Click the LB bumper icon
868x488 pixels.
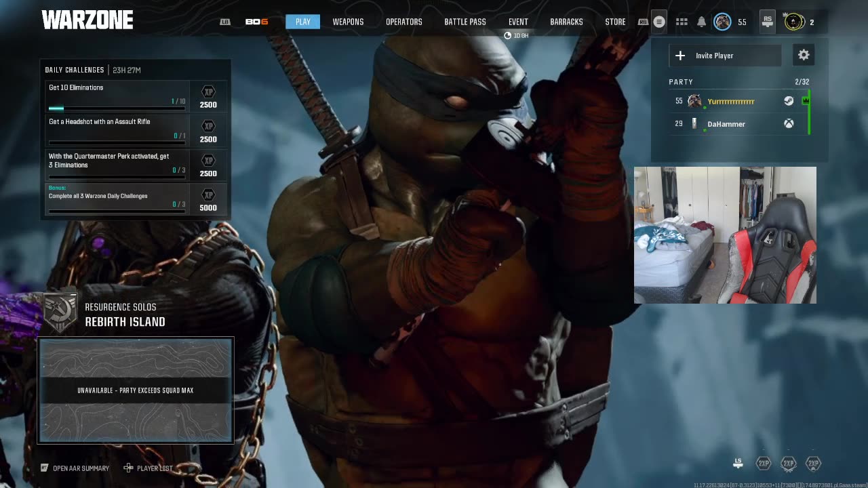tap(225, 22)
